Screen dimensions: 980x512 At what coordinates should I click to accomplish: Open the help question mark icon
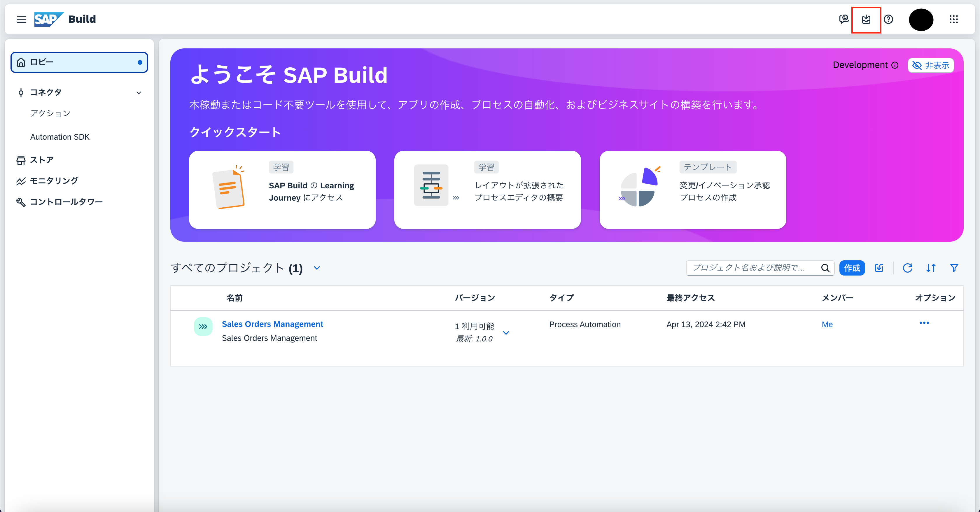889,20
